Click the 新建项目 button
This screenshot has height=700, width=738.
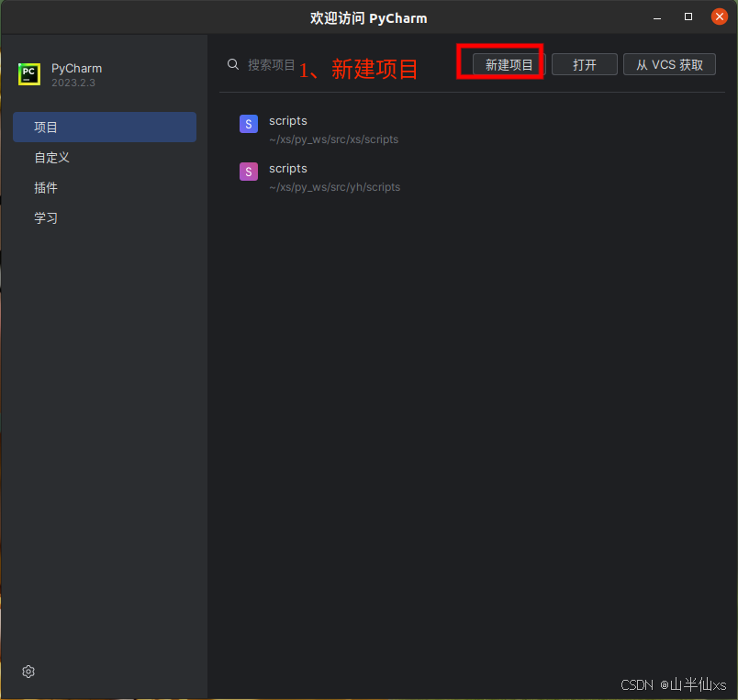509,64
